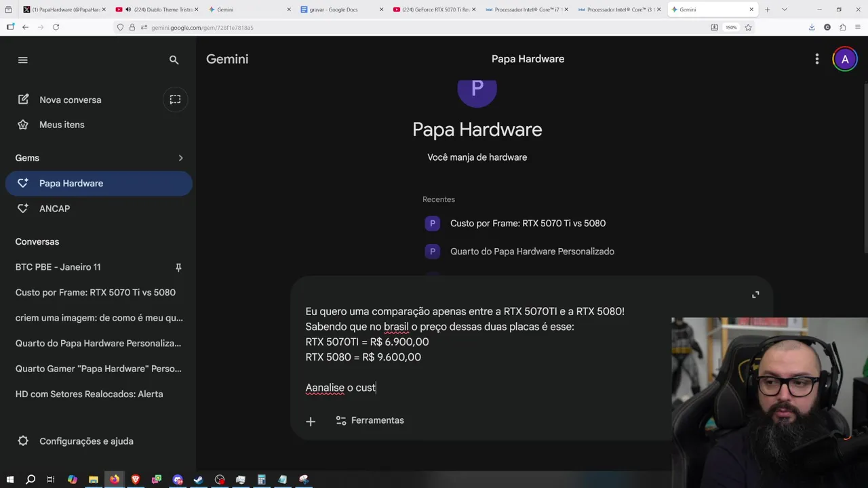Expand the Gems section chevron
868x488 pixels.
(180, 158)
